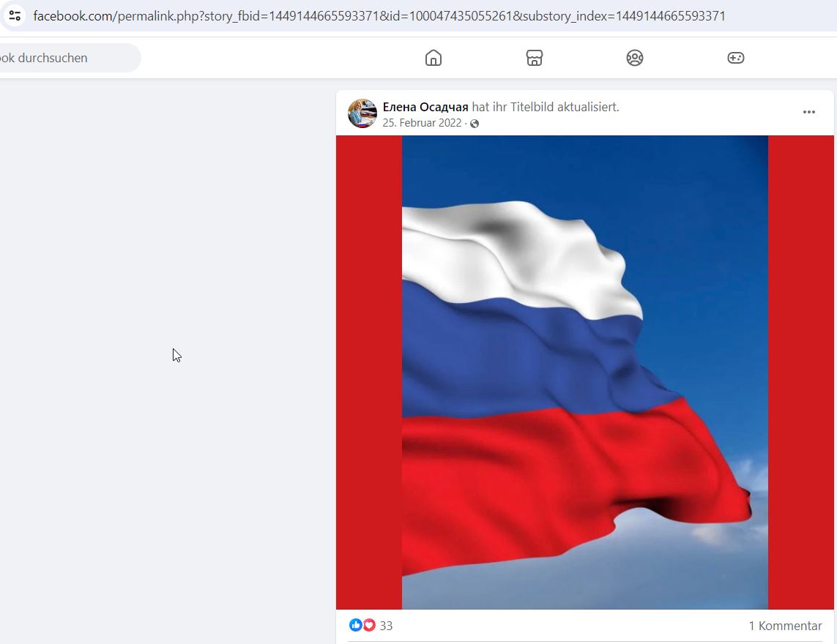Viewport: 837px width, 644px height.
Task: Click the browser address bar URL
Action: tap(379, 16)
